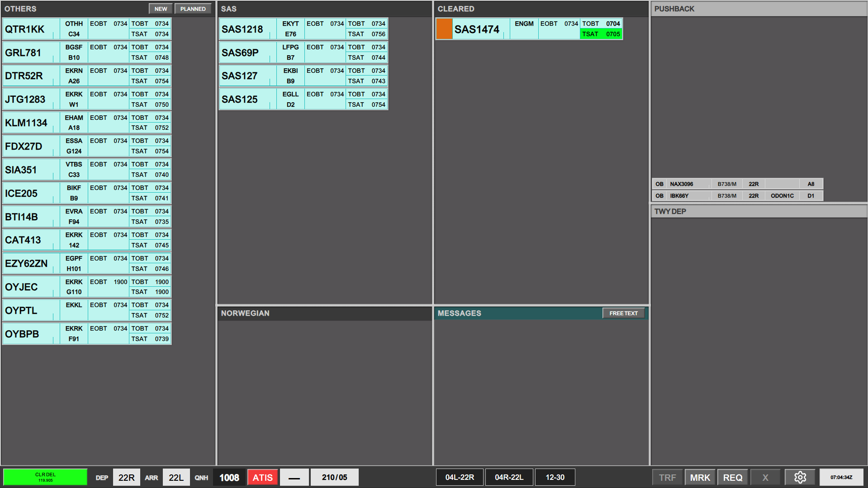Open the settings gear icon
The height and width of the screenshot is (488, 868).
(x=800, y=477)
